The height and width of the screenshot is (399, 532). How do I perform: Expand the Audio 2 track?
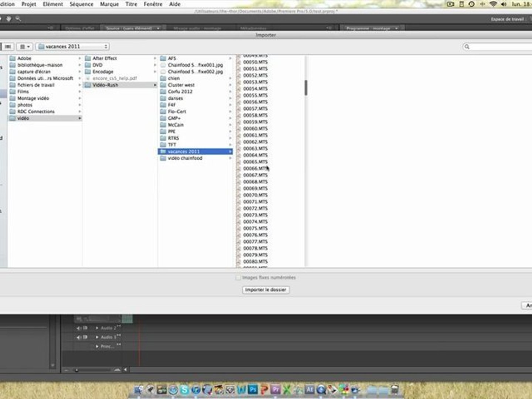pyautogui.click(x=97, y=328)
